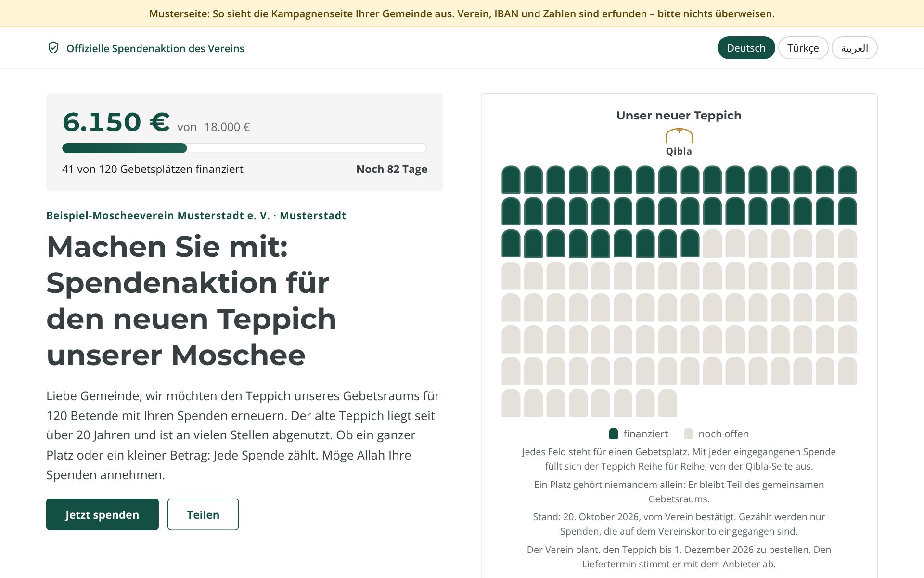Click Beispiel-Moscheeverein Musterstadt e. V. line
Screen dimensions: 924x578
pos(196,215)
